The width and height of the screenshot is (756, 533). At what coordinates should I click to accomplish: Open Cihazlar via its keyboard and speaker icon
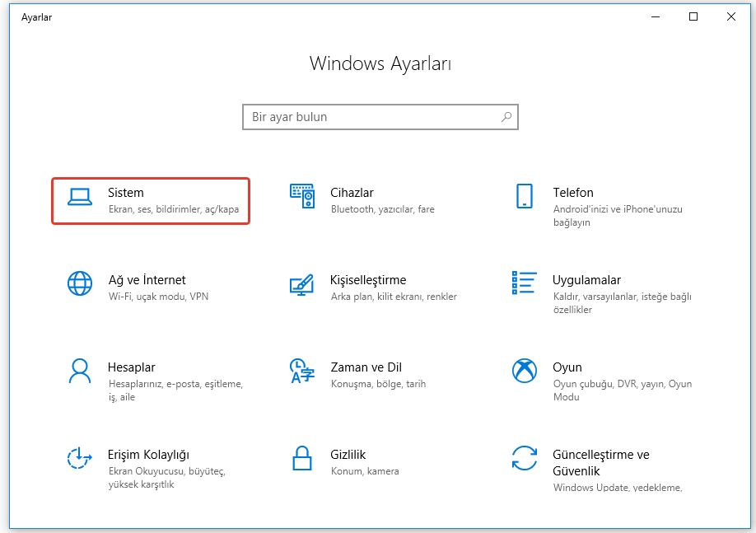(302, 196)
